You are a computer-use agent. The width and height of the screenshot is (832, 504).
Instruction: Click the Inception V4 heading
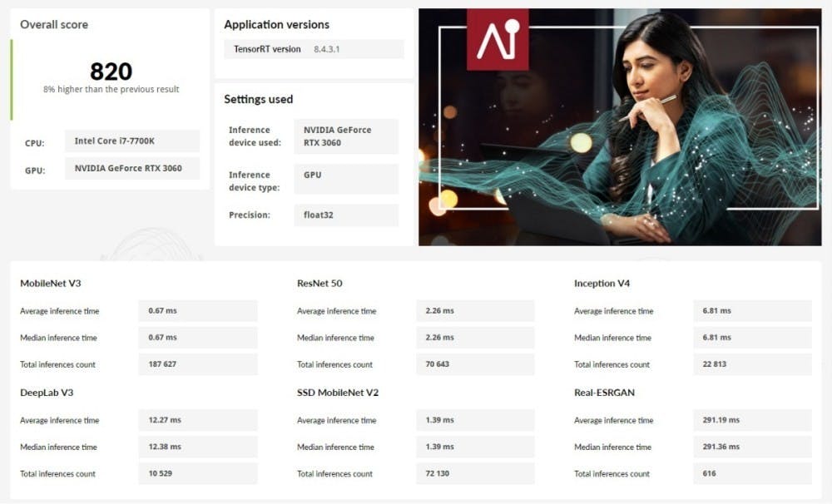[x=602, y=284]
